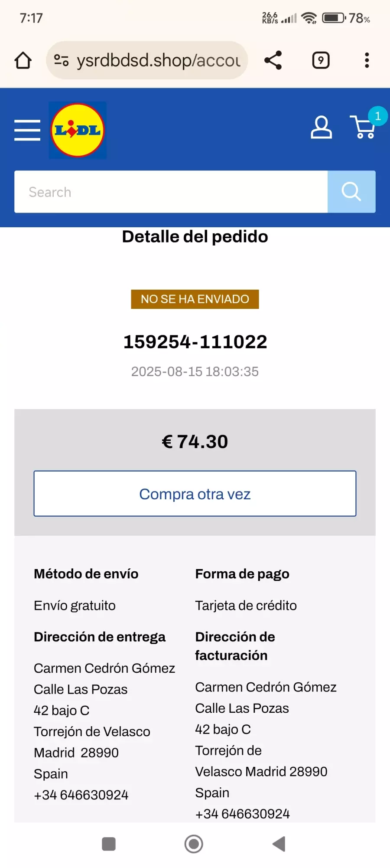
Task: Tap the "NO SE HA ENVIADO" status badge
Action: [195, 299]
